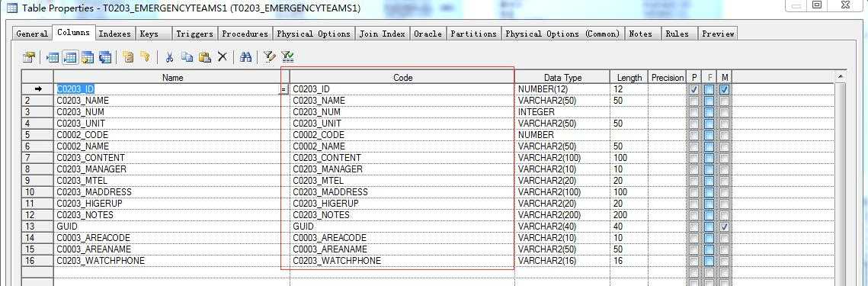Click the Code column header
Viewport: 868px width, 286px height.
pos(402,78)
